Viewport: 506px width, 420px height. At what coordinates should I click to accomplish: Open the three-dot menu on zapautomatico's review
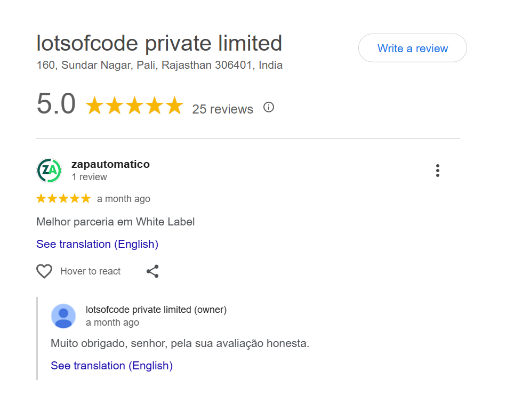pos(438,171)
